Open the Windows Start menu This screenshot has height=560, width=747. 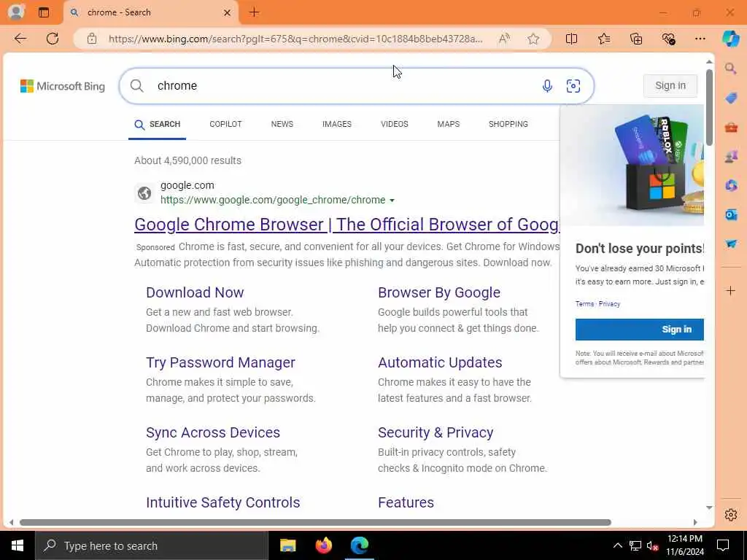click(18, 545)
